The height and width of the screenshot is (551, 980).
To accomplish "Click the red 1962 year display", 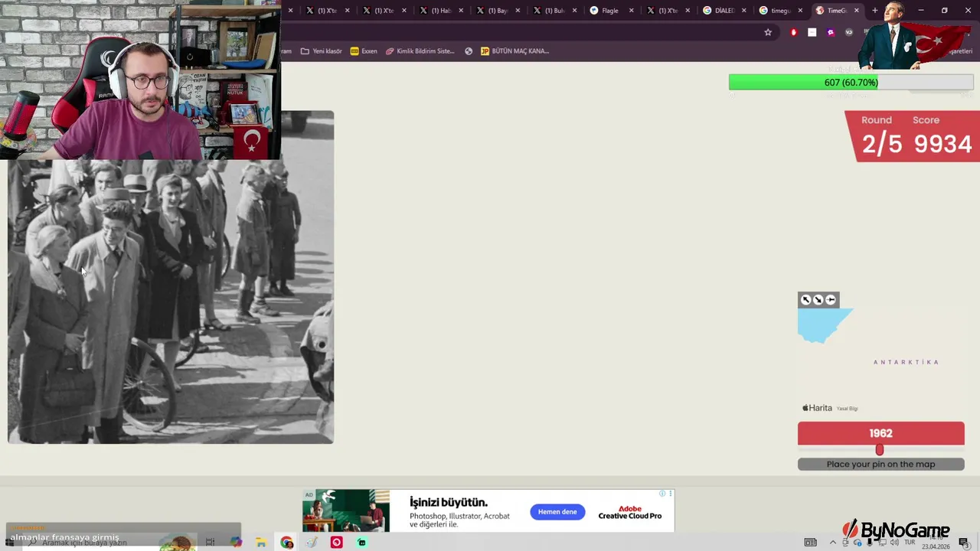I will click(x=880, y=433).
